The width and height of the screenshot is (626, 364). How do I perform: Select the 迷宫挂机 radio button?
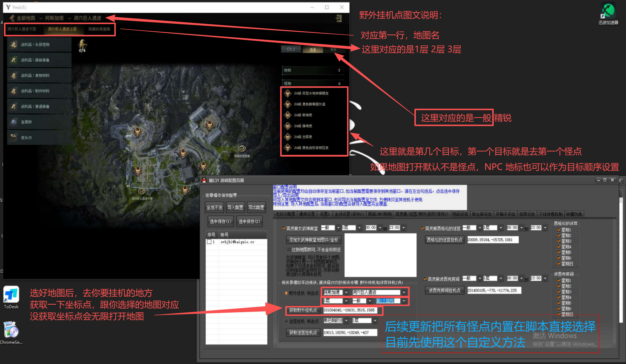point(286,321)
